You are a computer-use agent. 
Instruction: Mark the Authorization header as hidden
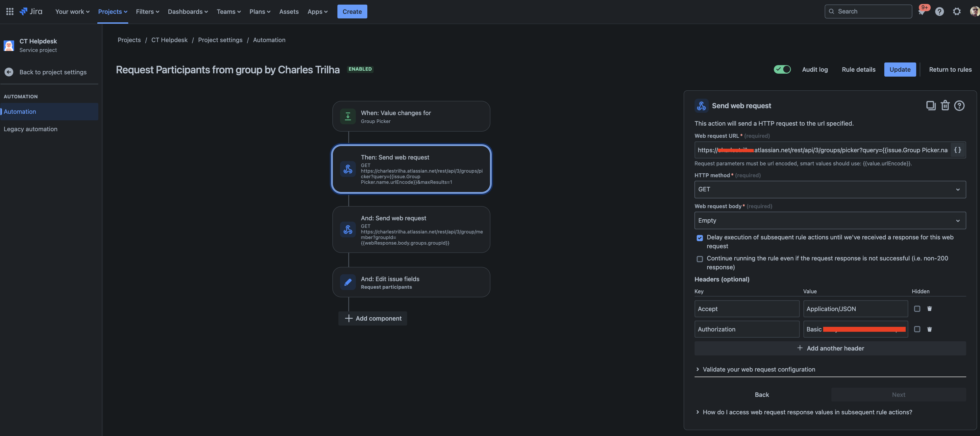917,329
